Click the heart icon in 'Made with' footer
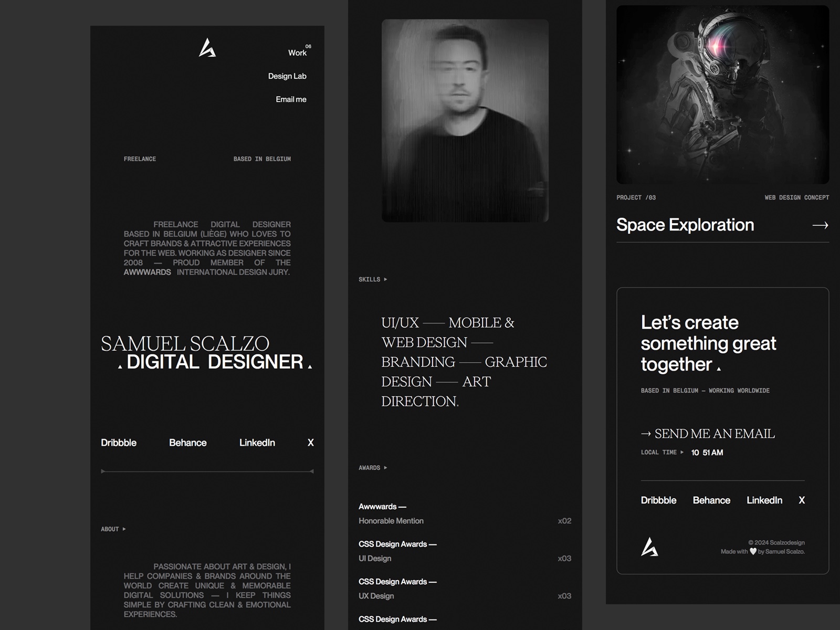The width and height of the screenshot is (840, 630). [753, 551]
